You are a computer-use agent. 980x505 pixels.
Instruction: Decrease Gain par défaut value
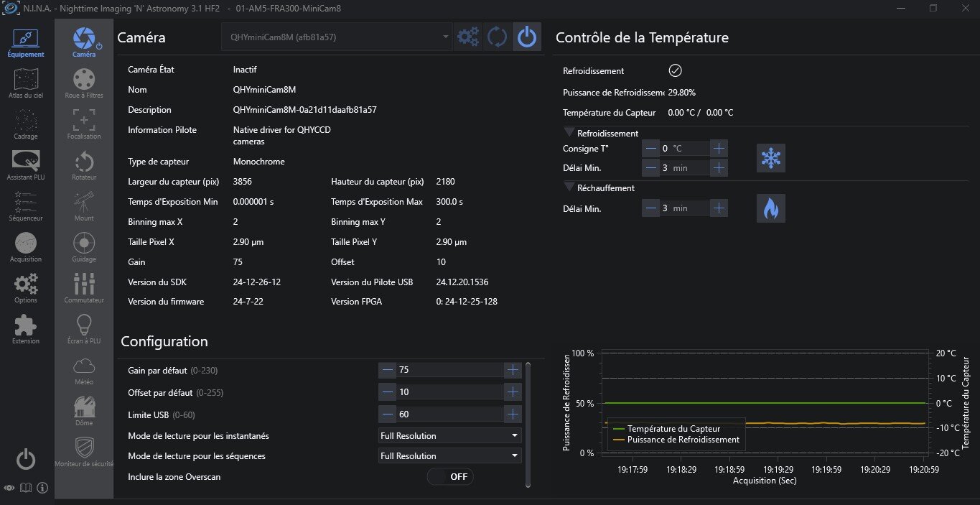coord(388,369)
